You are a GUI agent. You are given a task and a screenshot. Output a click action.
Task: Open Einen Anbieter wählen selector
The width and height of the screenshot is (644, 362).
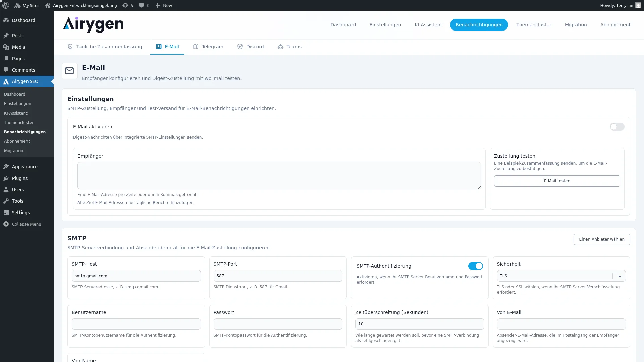601,239
